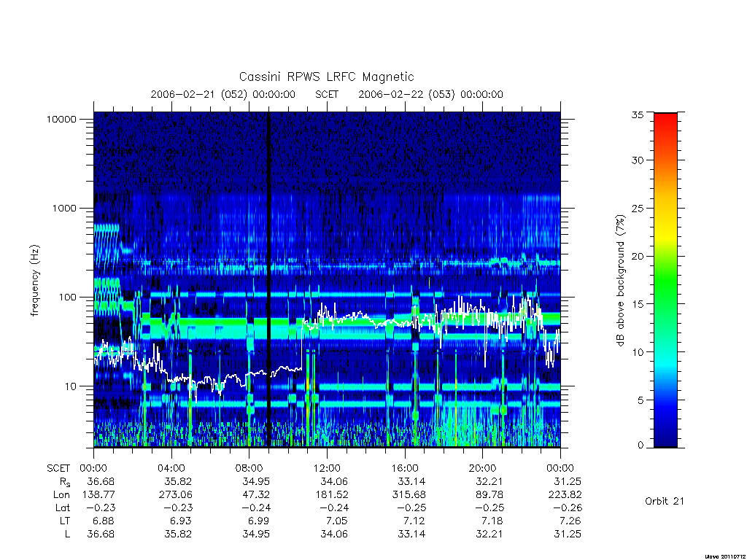Click the 16:00 SCET time label
The image size is (747, 560).
(405, 468)
